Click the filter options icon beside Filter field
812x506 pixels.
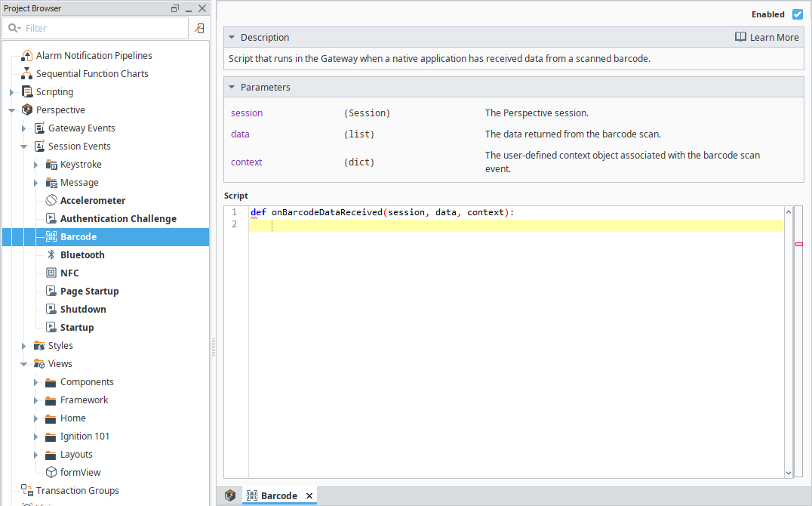(x=199, y=29)
